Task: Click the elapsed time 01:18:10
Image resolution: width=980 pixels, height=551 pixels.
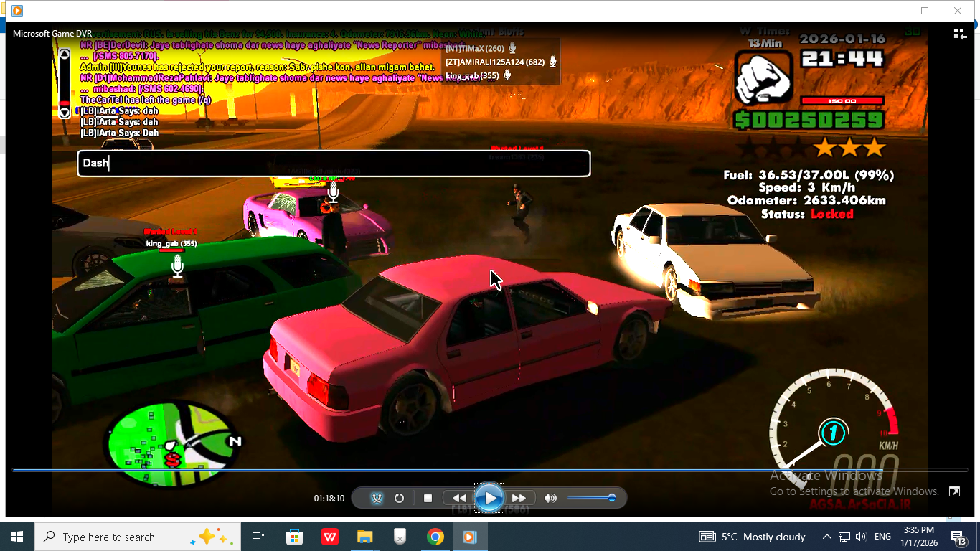Action: [329, 498]
